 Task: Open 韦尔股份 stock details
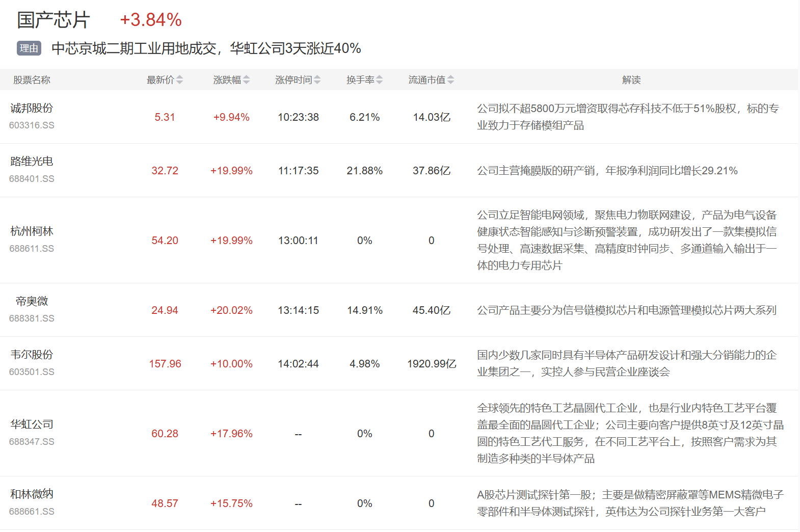32,355
